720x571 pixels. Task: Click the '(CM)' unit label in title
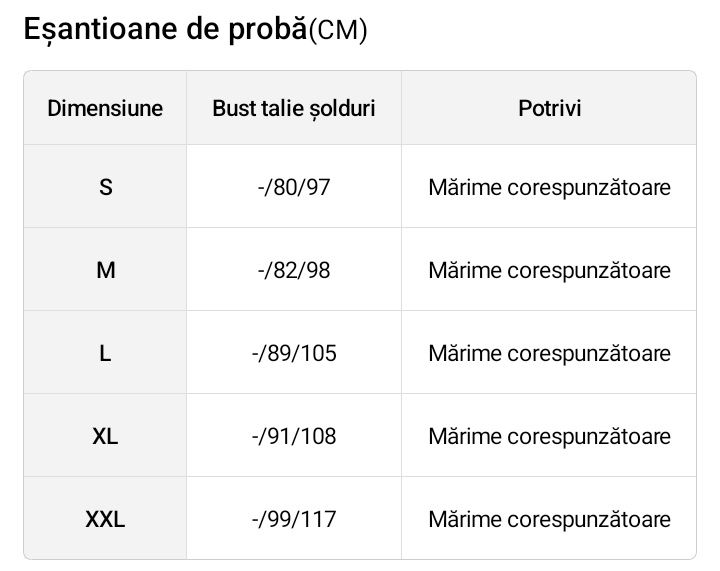pos(338,32)
